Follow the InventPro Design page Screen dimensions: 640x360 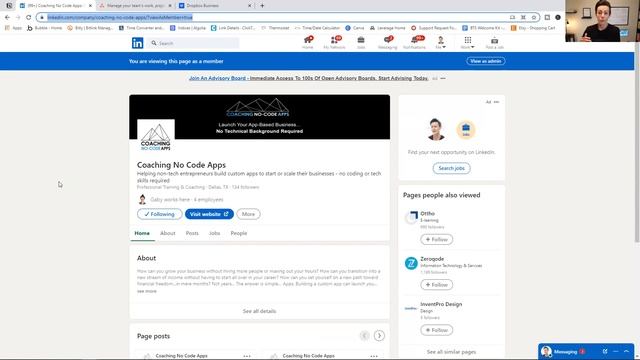[x=436, y=330]
